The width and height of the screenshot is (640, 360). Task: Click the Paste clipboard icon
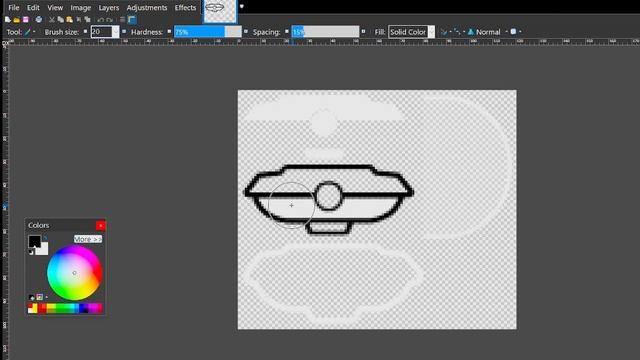coord(69,20)
